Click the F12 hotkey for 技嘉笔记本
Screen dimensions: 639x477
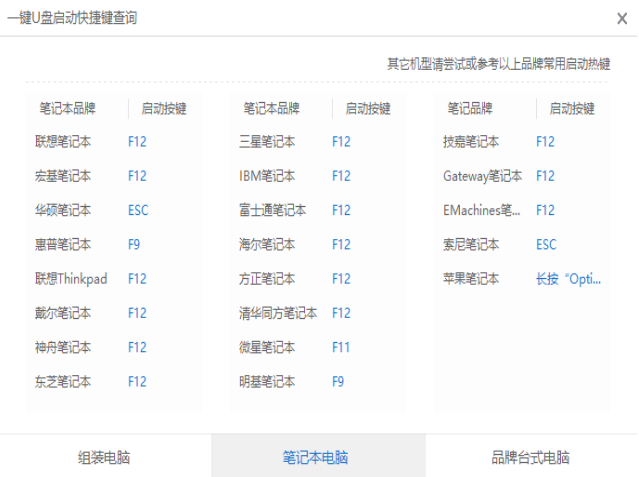[x=545, y=142]
